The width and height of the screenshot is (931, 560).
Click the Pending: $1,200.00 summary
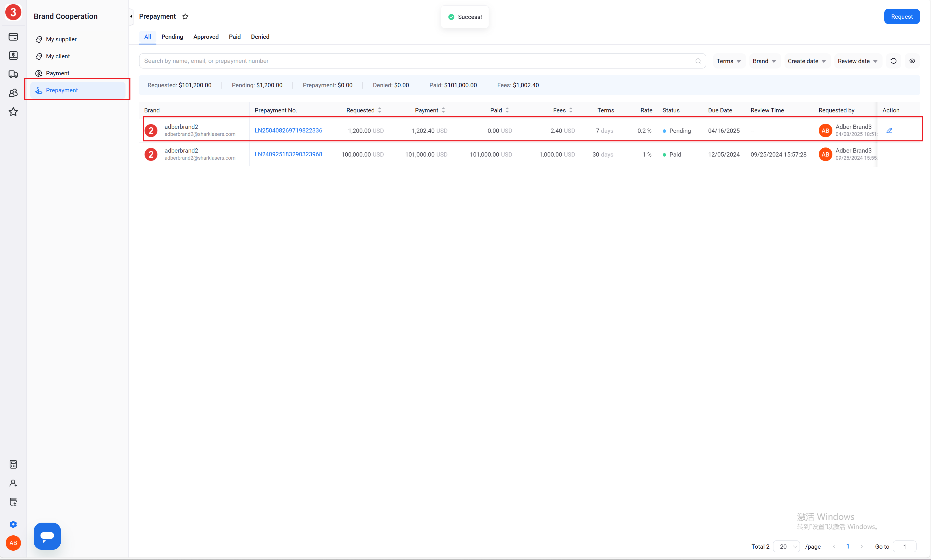257,85
